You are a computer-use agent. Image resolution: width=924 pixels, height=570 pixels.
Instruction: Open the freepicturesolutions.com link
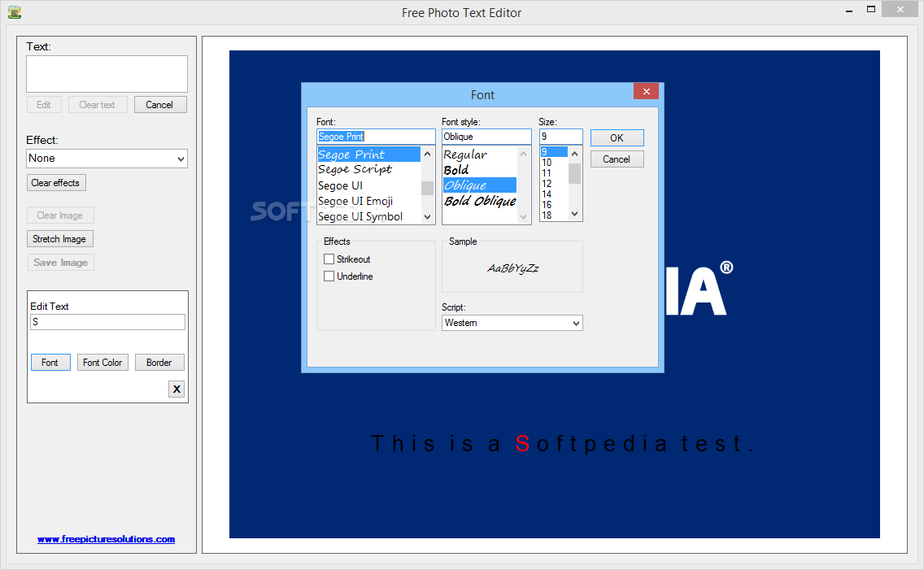(106, 539)
